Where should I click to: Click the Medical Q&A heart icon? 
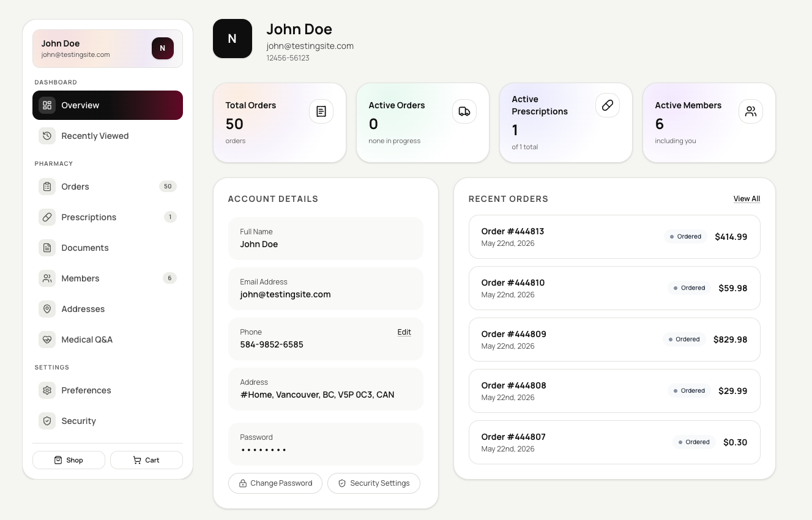(47, 340)
